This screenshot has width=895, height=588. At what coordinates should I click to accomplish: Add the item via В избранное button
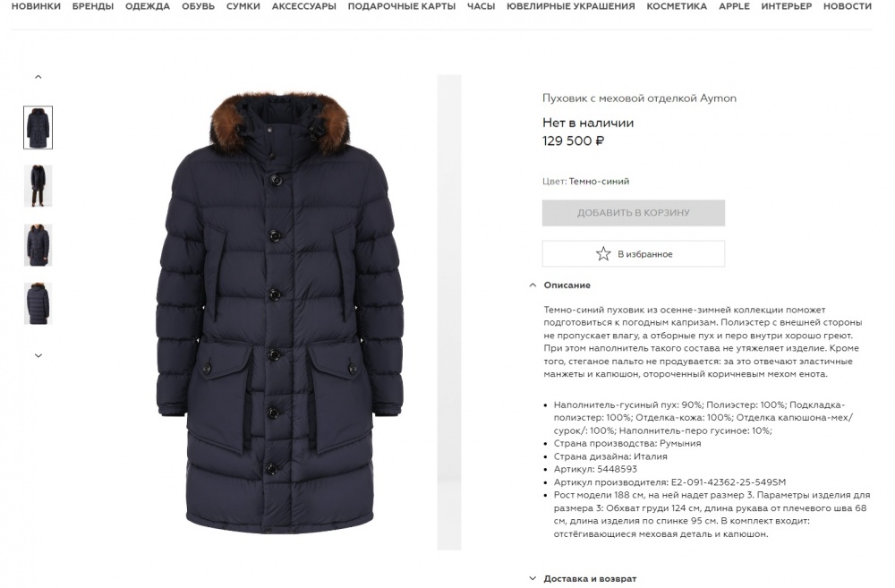pos(633,253)
